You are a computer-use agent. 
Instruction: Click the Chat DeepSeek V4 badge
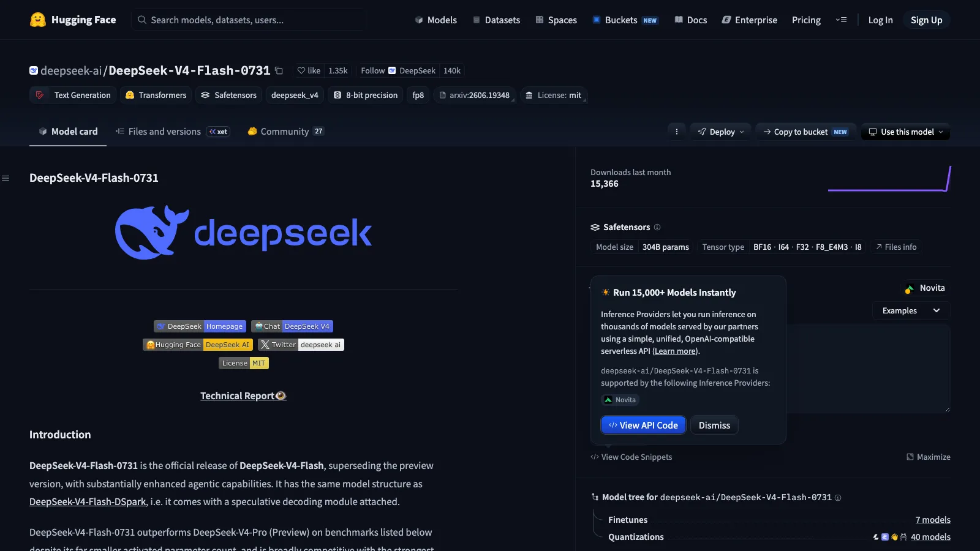click(292, 326)
